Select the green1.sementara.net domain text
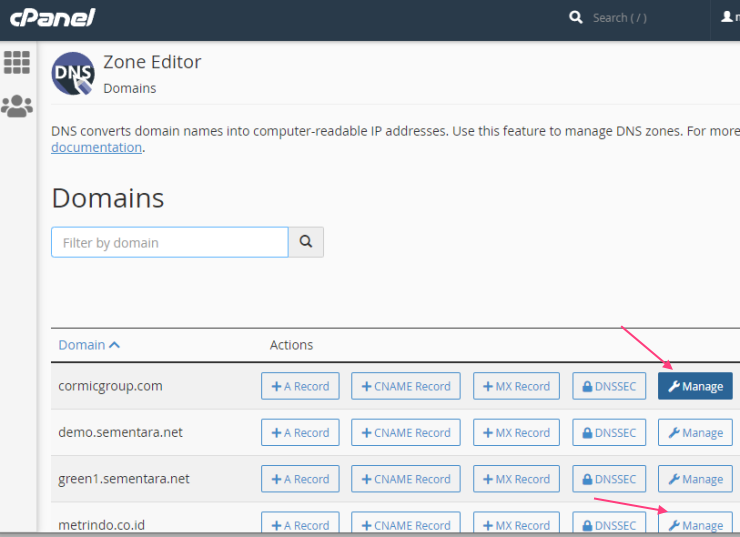The width and height of the screenshot is (740, 537). click(x=124, y=478)
